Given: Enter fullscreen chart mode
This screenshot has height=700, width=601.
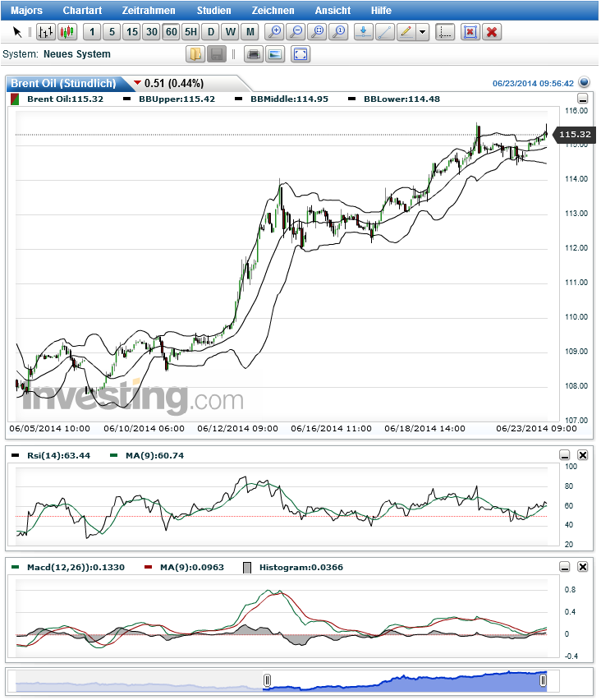Looking at the screenshot, I should coord(300,54).
